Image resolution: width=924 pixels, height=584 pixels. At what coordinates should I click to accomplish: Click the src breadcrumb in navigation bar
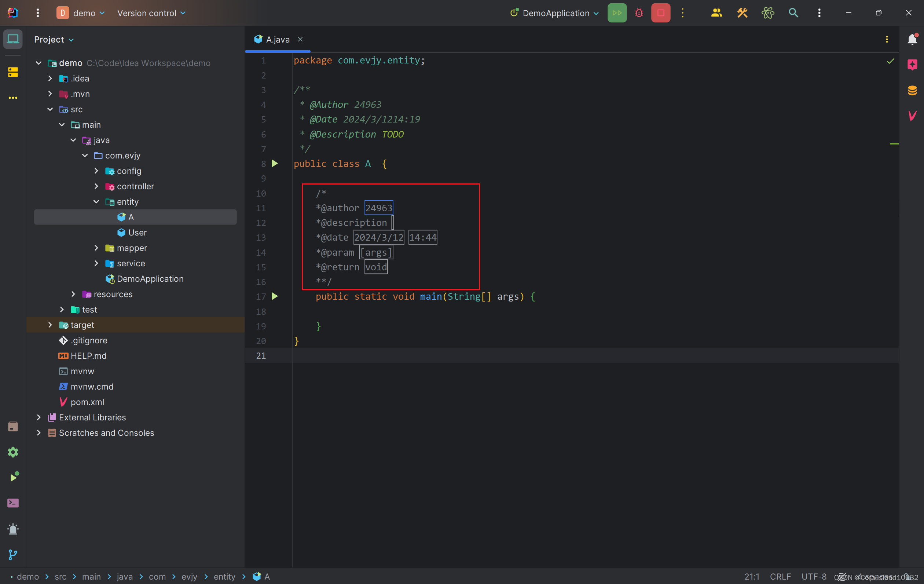point(60,577)
